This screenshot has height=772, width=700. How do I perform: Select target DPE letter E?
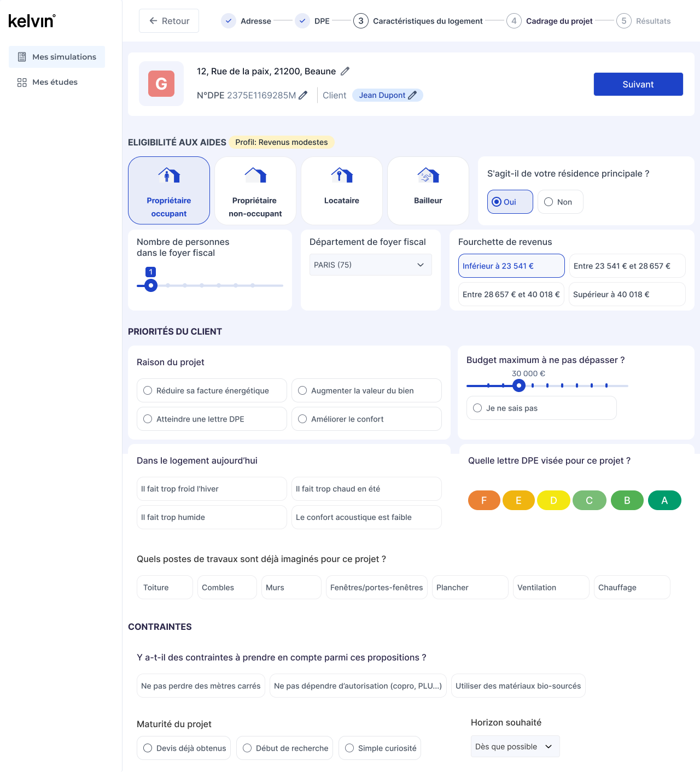coord(518,500)
